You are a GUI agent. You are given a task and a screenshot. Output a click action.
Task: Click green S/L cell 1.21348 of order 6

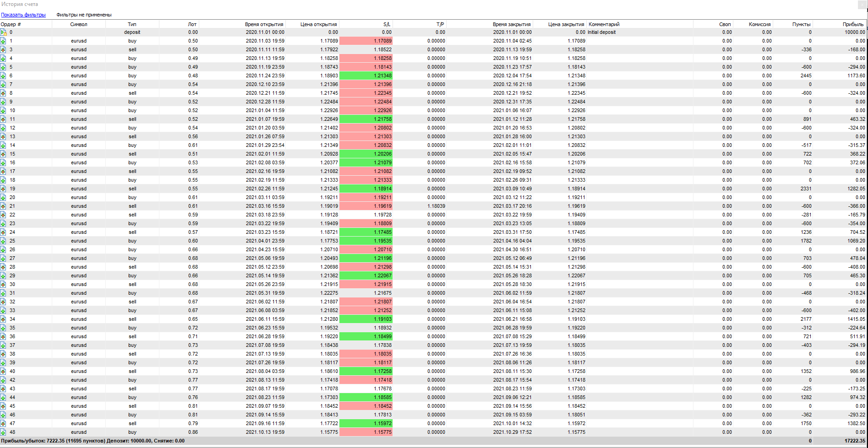[366, 76]
